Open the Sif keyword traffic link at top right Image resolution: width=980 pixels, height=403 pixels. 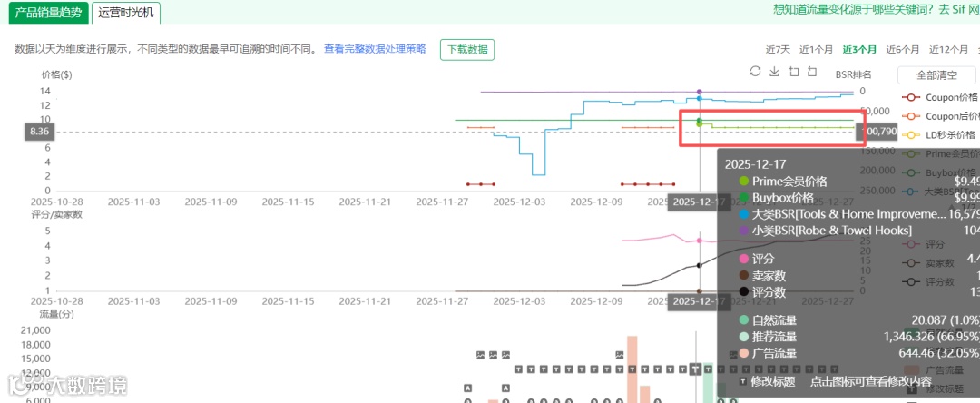(877, 9)
